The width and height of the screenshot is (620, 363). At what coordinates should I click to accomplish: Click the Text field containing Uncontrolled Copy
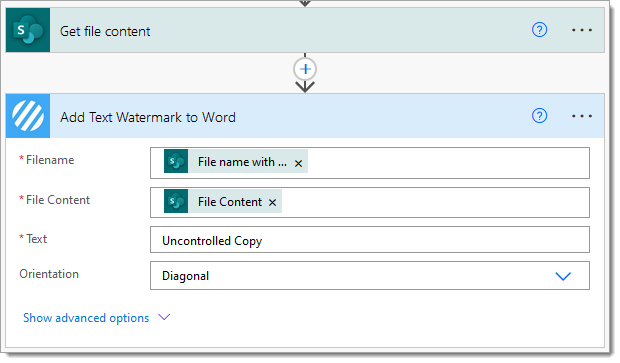coord(370,240)
